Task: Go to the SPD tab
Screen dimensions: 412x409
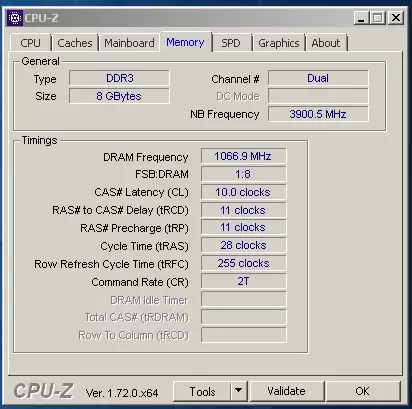Action: (x=231, y=43)
